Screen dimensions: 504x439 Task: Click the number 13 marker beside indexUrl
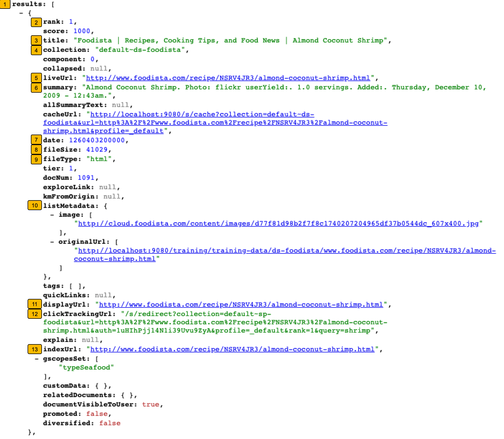[34, 349]
